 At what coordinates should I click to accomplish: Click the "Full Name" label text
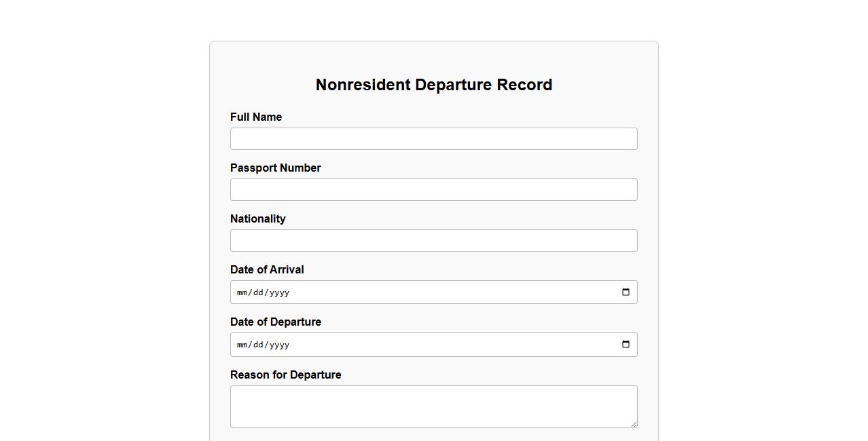(256, 117)
